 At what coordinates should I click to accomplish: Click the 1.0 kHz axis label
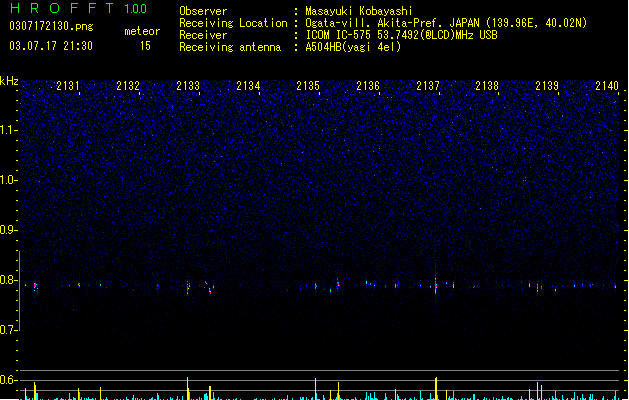(8, 180)
